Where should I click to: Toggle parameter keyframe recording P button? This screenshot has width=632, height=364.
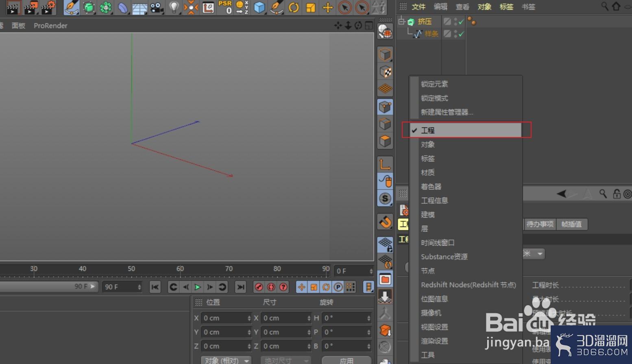point(338,287)
